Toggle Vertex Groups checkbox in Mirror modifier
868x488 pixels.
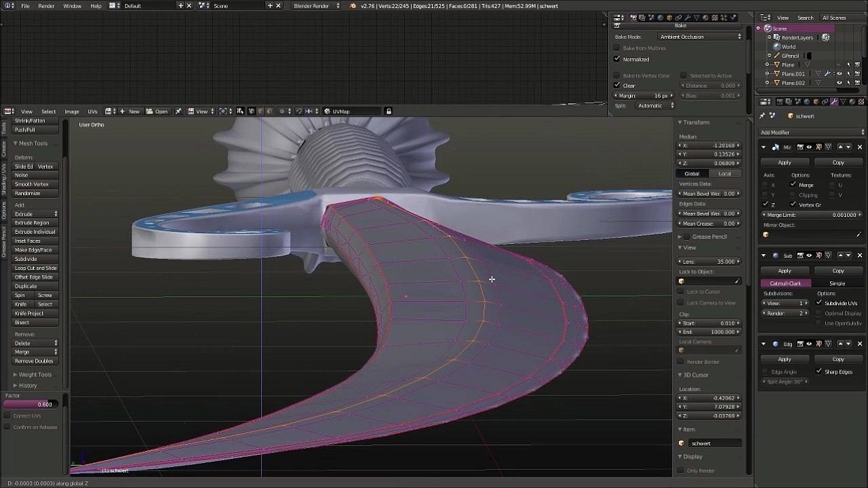coord(793,205)
